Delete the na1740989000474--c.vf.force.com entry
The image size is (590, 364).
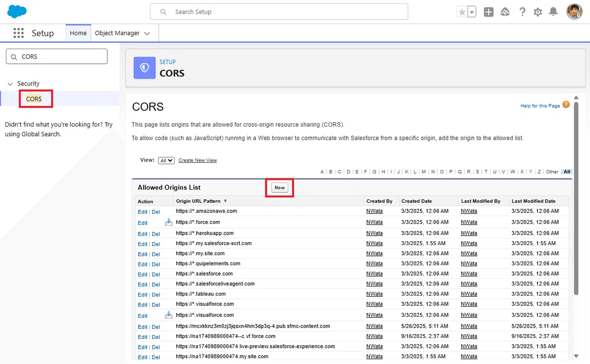(x=156, y=337)
